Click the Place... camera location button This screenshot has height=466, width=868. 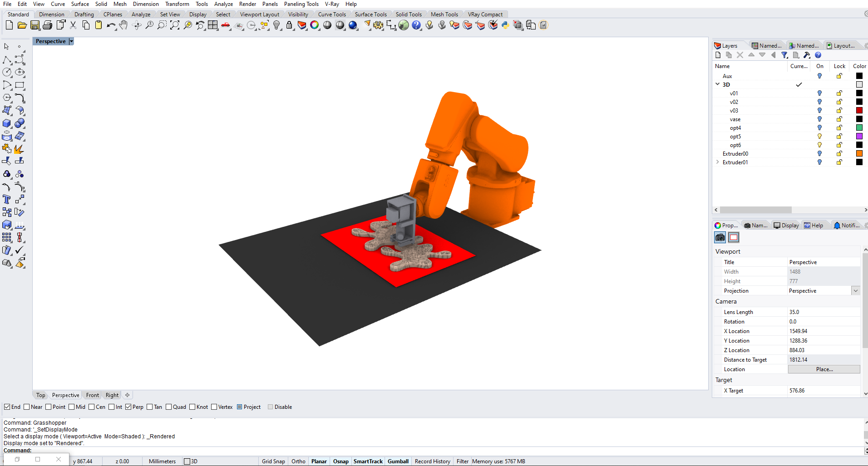tap(824, 369)
